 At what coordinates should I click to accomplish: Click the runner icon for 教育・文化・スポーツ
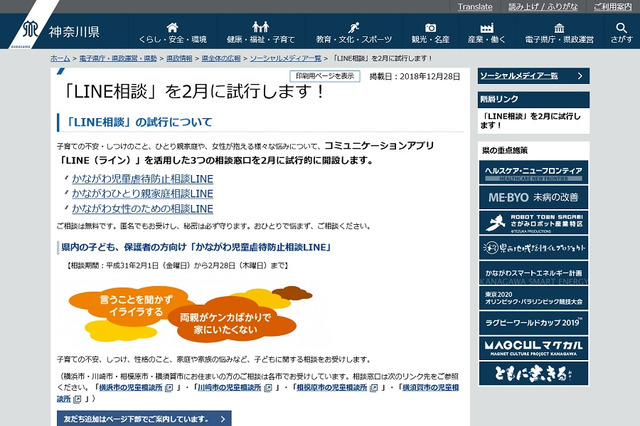pos(353,27)
